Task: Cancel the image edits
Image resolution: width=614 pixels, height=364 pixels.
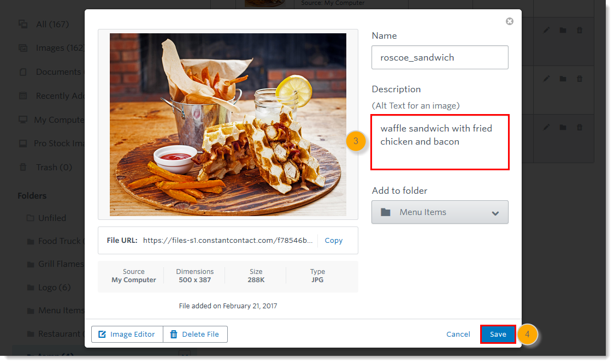Action: tap(458, 334)
